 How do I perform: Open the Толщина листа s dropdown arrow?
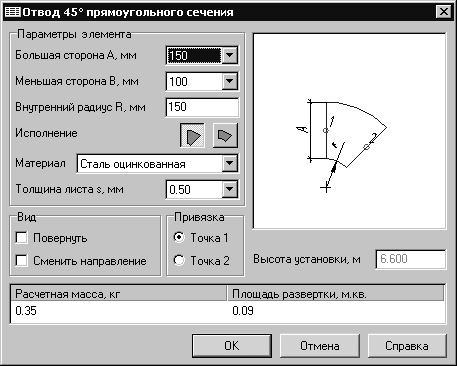pos(229,189)
